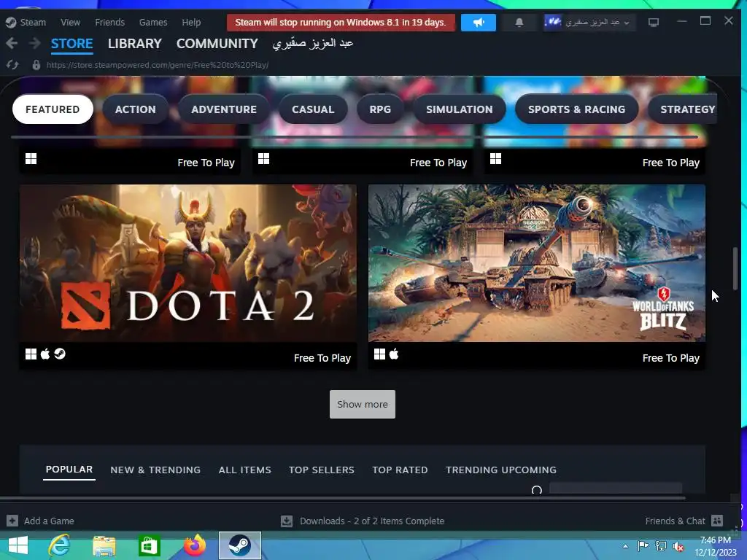The width and height of the screenshot is (747, 560).
Task: Click the Windows 8.1 end-of-support warning
Action: (341, 23)
